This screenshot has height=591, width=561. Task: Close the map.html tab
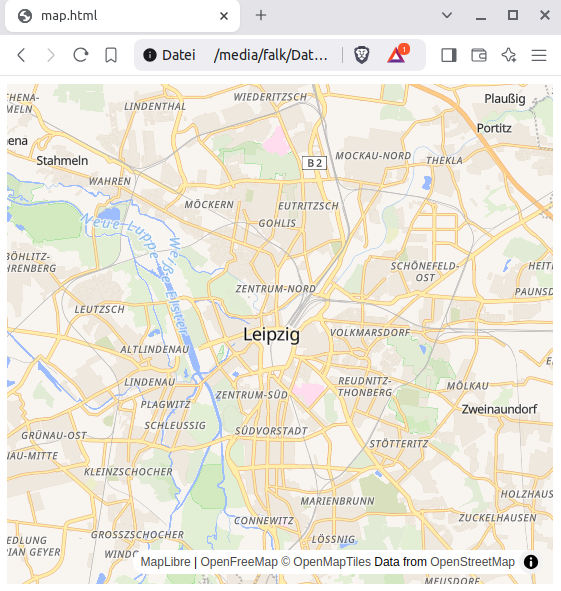[x=224, y=16]
